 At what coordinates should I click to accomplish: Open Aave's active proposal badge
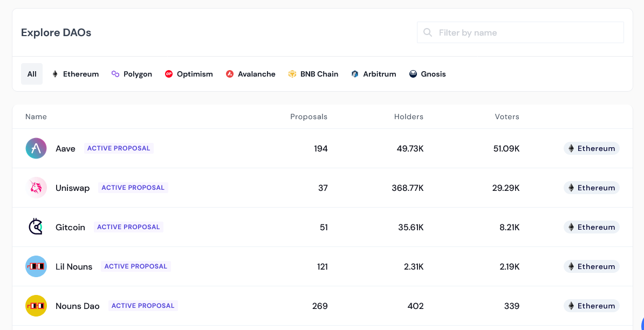(x=119, y=148)
